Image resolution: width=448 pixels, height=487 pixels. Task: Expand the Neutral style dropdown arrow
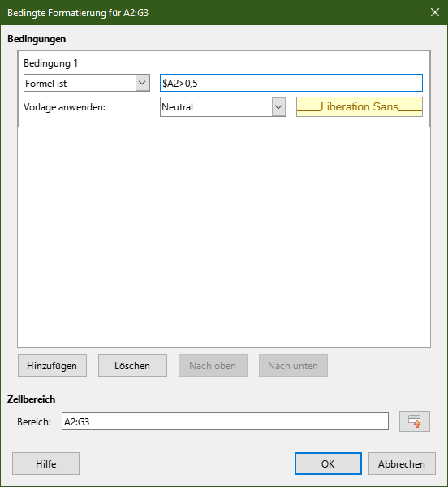(279, 107)
